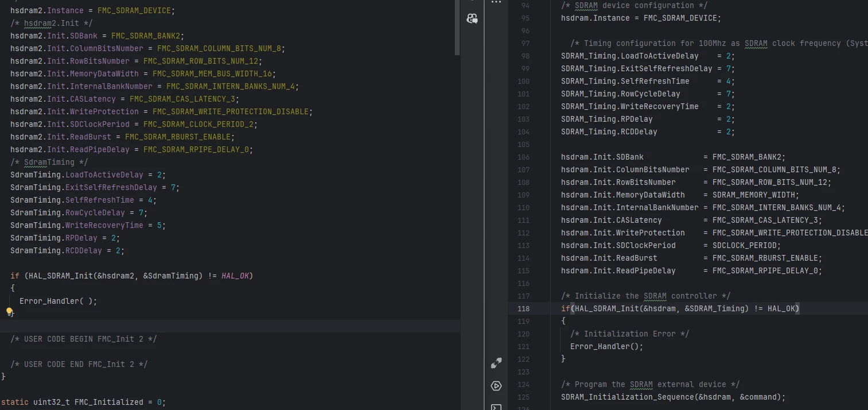Click FMC_SDRAM_COLUMN_BITS_NUM_8 in left editor
Screen dimensions: 868x410
tap(219, 48)
